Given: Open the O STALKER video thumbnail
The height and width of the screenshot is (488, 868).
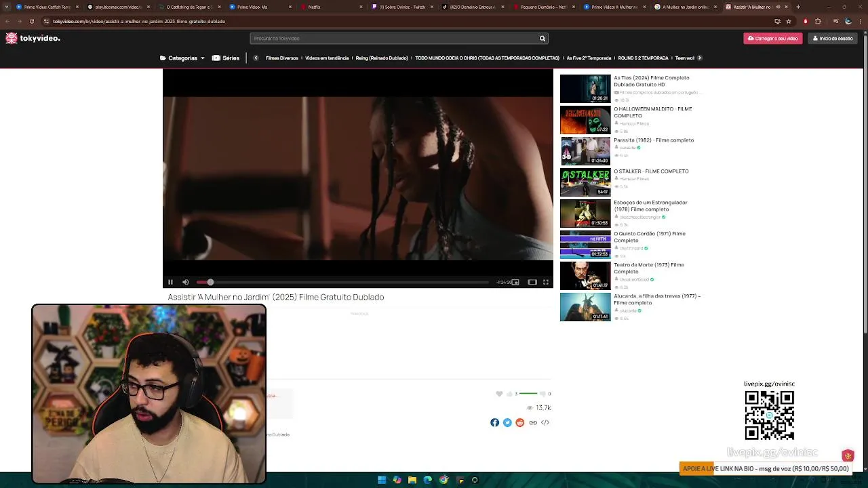Looking at the screenshot, I should coord(585,182).
